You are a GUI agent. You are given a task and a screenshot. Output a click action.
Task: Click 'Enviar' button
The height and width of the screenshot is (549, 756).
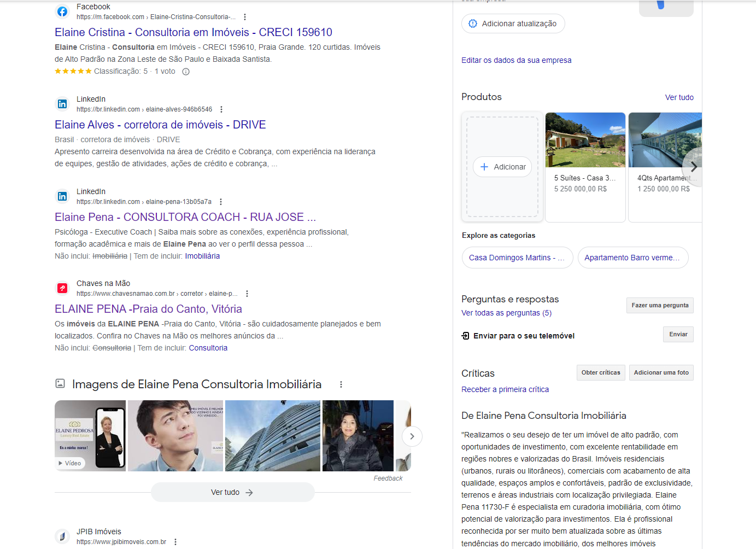coord(678,334)
